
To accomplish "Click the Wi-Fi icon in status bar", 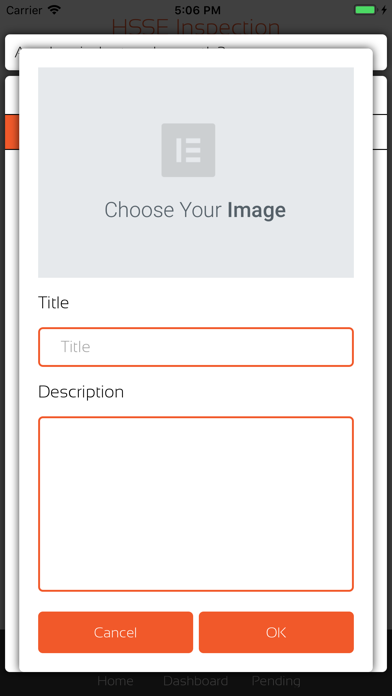I will coord(55,9).
